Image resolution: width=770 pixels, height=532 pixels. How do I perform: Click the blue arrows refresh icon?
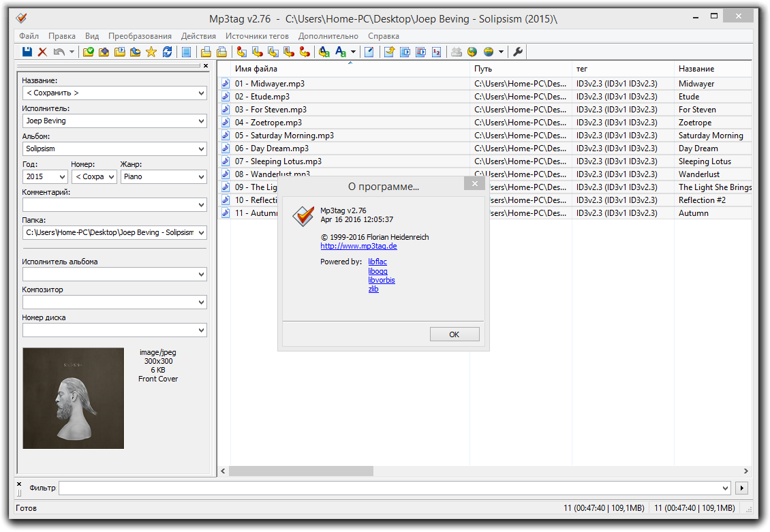click(x=167, y=52)
